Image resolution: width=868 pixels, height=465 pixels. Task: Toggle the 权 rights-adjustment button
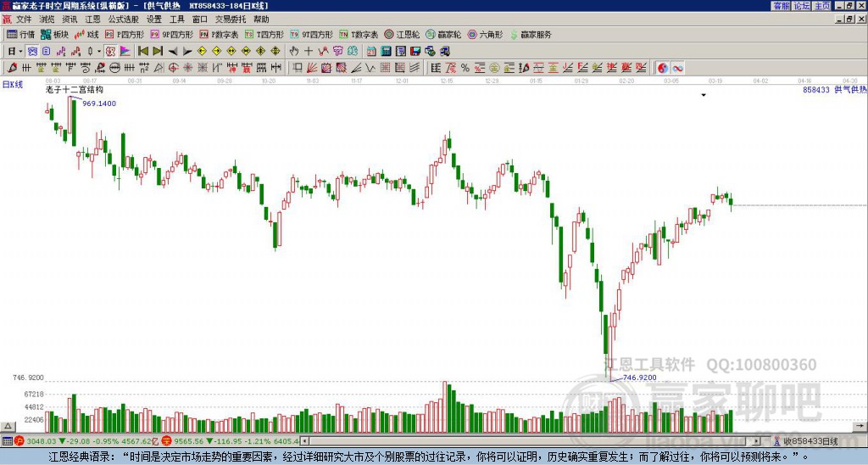click(x=110, y=52)
